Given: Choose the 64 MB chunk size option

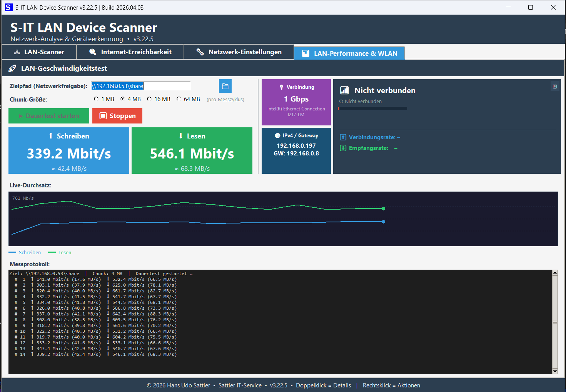Looking at the screenshot, I should [x=178, y=99].
